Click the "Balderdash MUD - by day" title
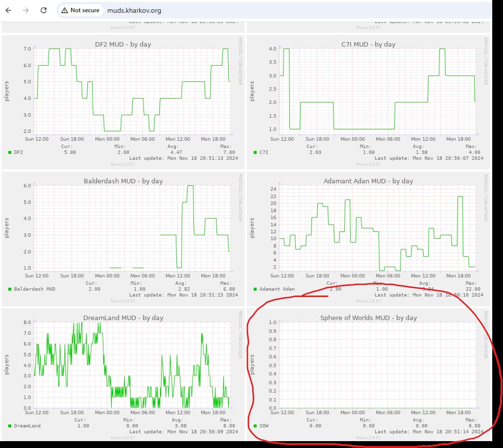The height and width of the screenshot is (448, 503). click(123, 181)
